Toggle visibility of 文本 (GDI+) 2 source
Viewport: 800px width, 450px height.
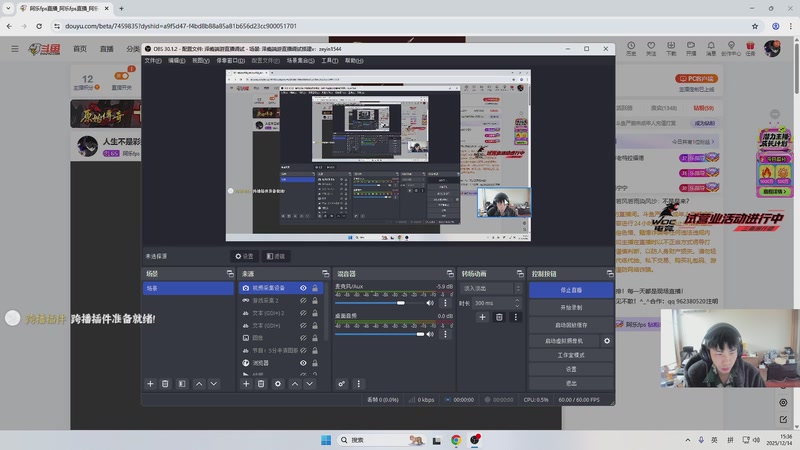tap(303, 313)
